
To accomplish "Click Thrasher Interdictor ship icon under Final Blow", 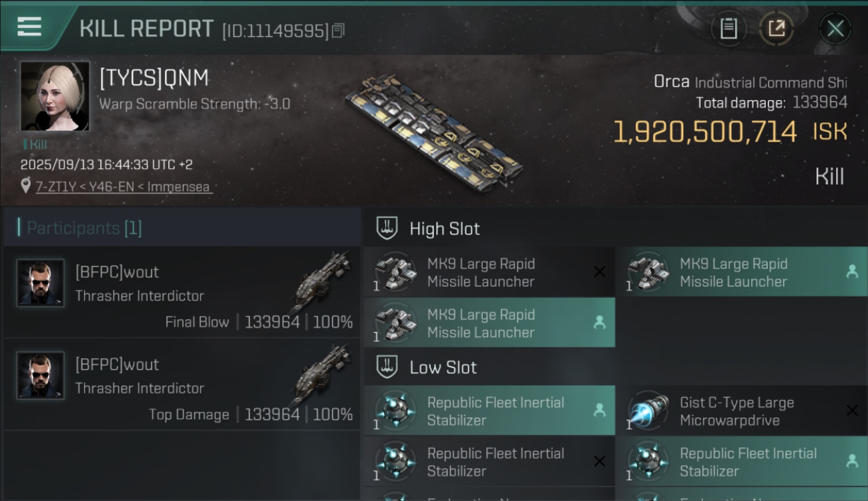I will (x=322, y=281).
